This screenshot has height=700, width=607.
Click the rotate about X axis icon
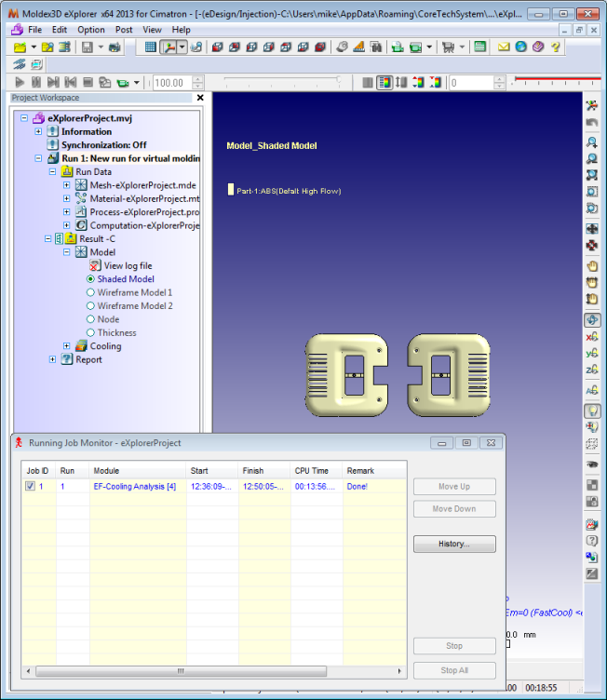[592, 337]
